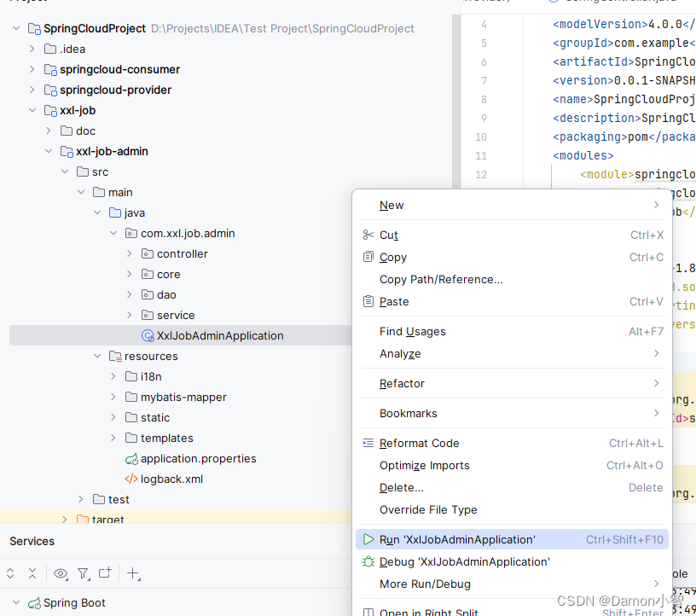Click the logback.xml file icon

130,479
